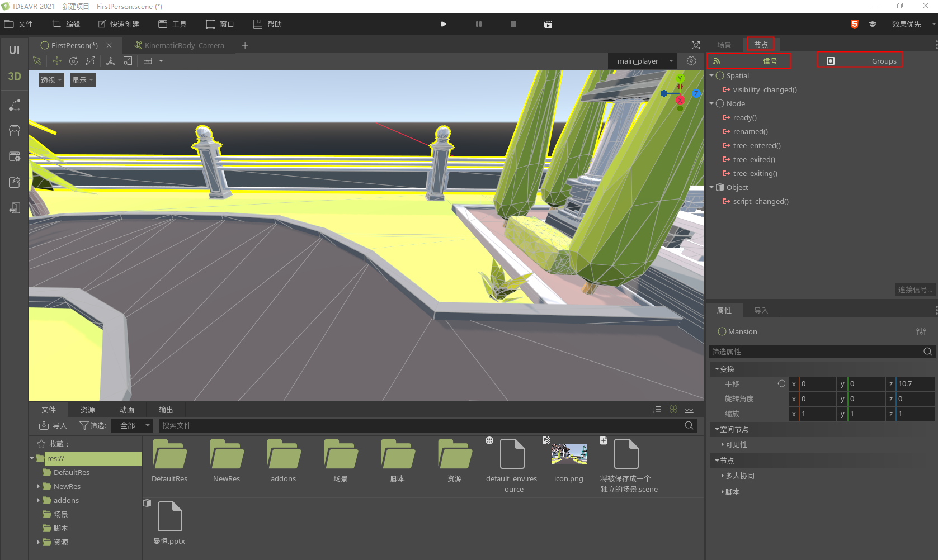Switch file panel to list view
The height and width of the screenshot is (560, 938).
[x=657, y=410]
